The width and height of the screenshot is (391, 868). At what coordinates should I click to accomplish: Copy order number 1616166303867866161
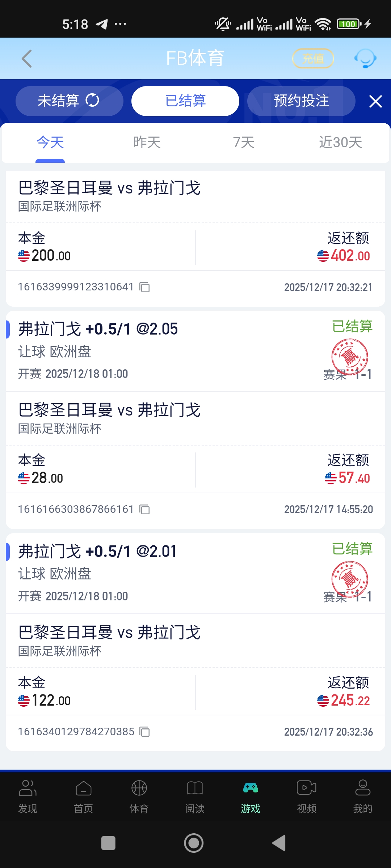[x=145, y=510]
